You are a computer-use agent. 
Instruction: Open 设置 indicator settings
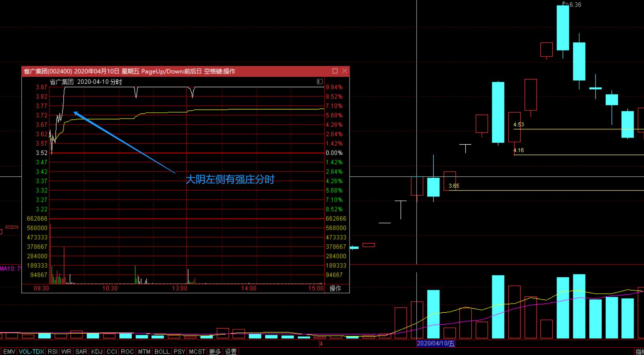(230, 351)
